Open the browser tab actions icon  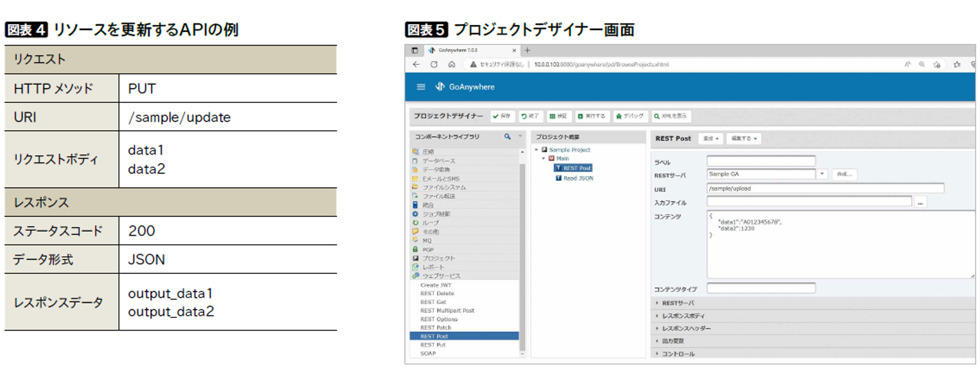tap(414, 50)
